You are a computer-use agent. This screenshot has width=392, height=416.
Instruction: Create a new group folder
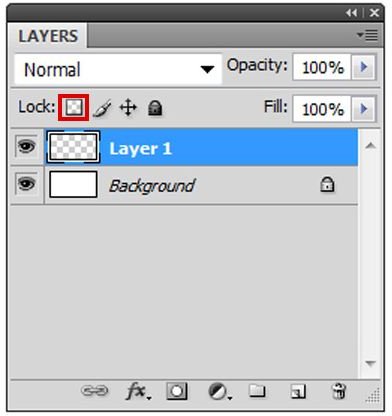click(257, 391)
